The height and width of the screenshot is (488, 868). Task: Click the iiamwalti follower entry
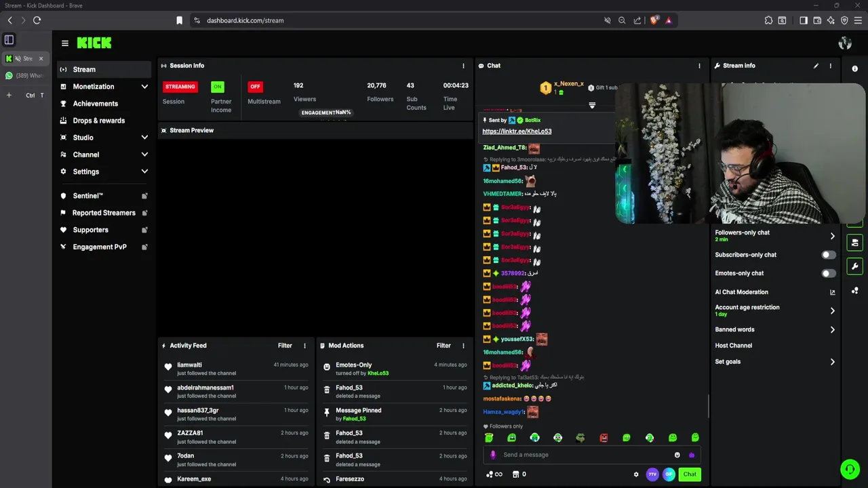coord(235,369)
